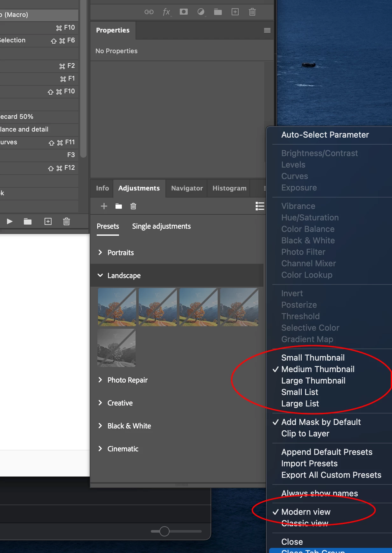The height and width of the screenshot is (553, 392).
Task: Create preset group folder in Adjustments panel
Action: click(x=119, y=206)
